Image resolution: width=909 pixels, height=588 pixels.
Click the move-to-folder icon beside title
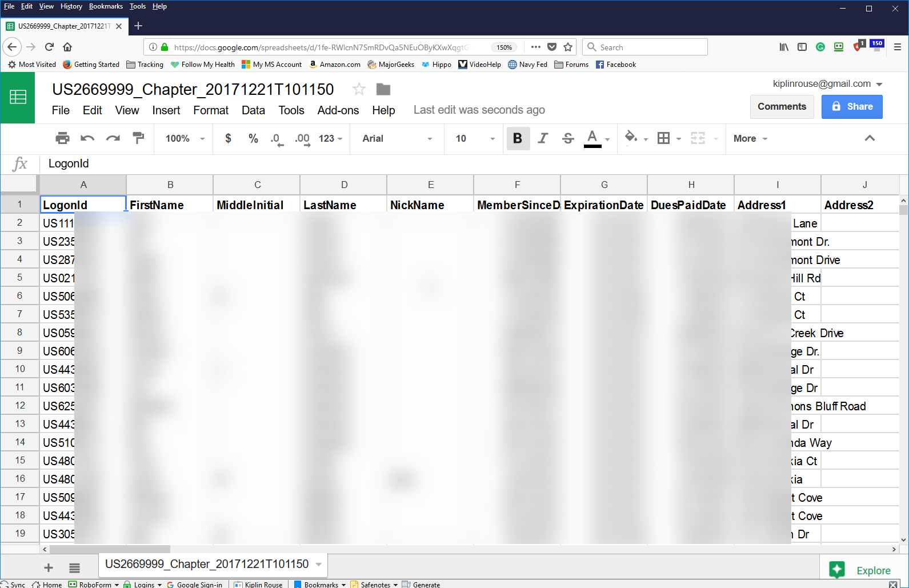(383, 89)
